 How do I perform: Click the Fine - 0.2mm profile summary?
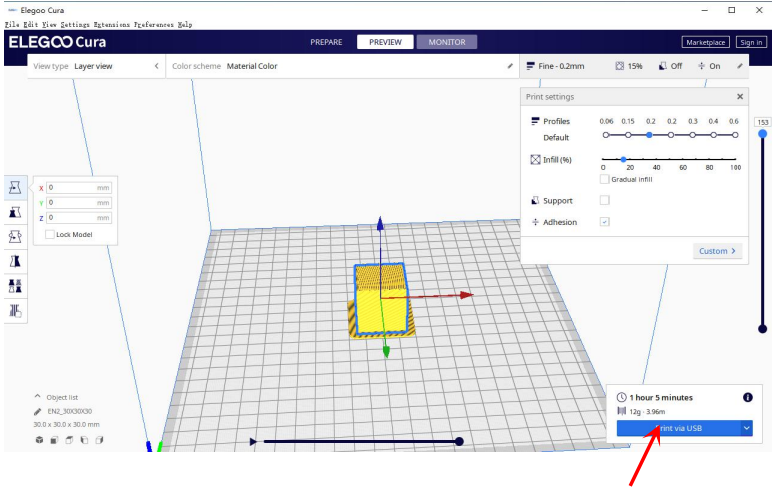point(555,66)
